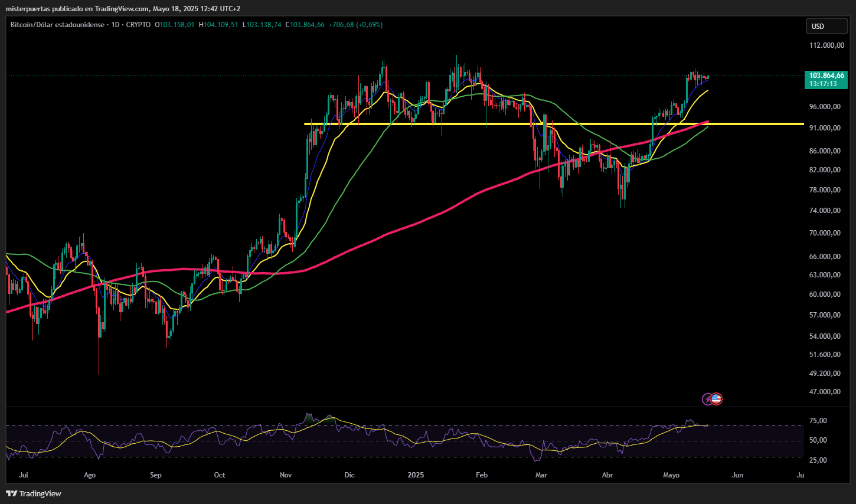Click the RSI 50,00 level label
856x504 pixels.
point(818,440)
